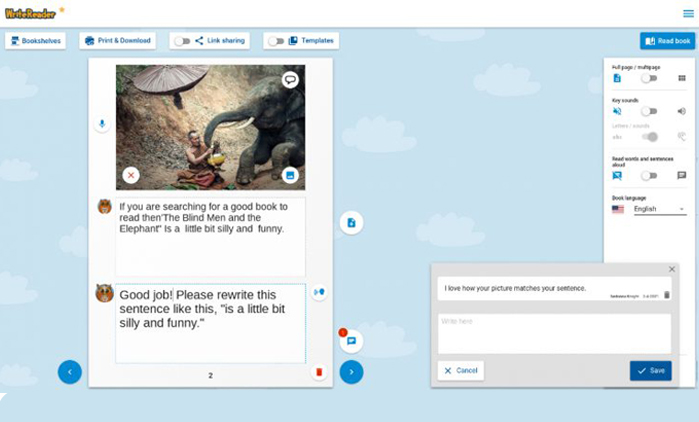Open the comments icon with red badge

[x=351, y=341]
